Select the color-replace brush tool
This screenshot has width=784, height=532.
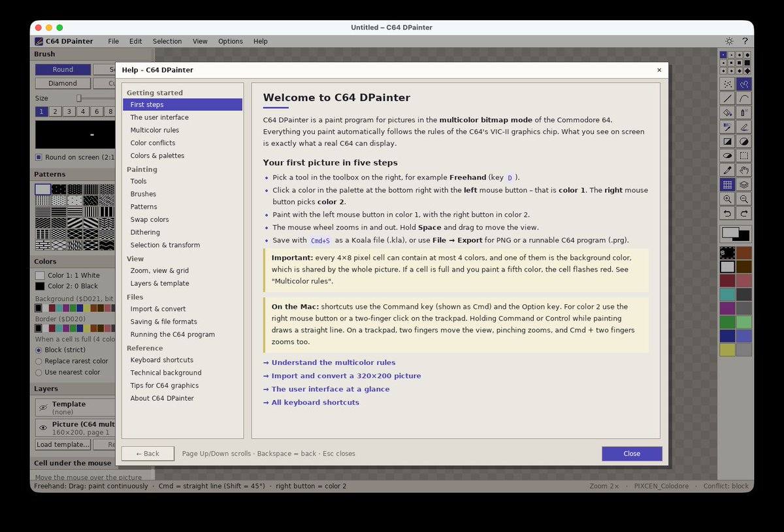(727, 127)
